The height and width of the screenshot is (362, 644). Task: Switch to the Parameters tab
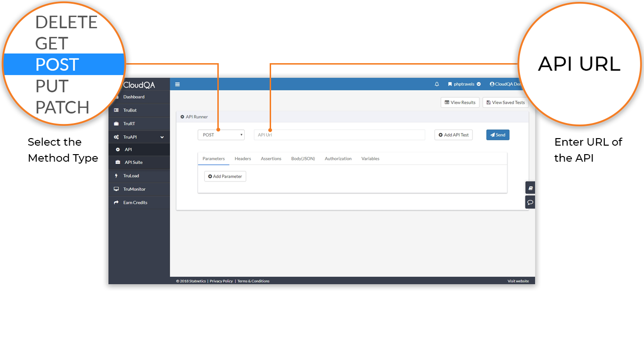(214, 158)
